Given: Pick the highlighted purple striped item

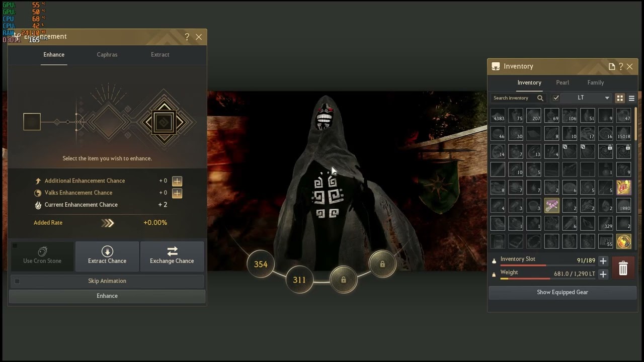Looking at the screenshot, I should point(552,205).
